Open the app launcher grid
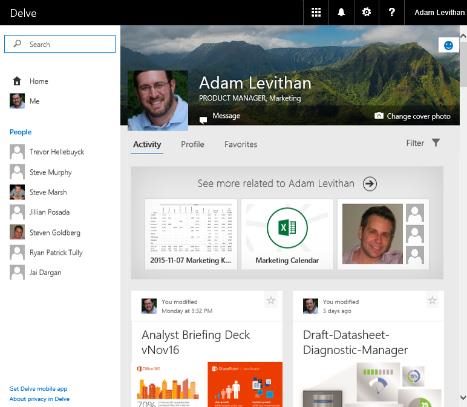This screenshot has width=467, height=407. [316, 12]
